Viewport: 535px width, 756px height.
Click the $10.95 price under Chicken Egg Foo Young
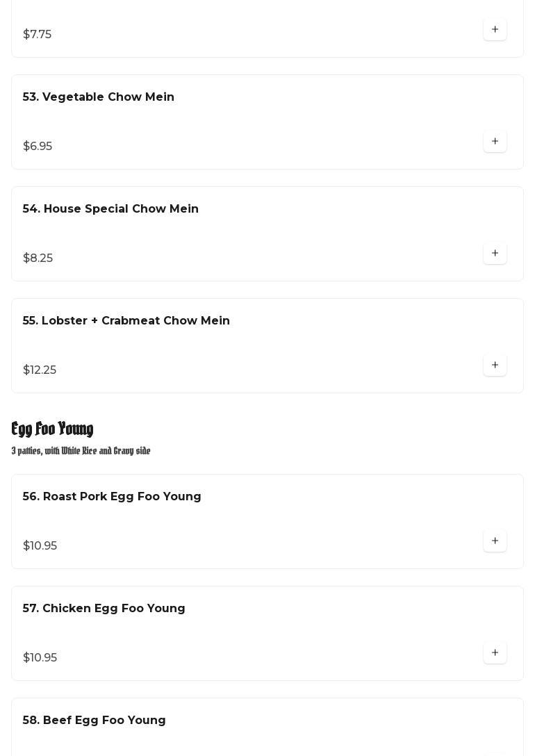coord(40,658)
